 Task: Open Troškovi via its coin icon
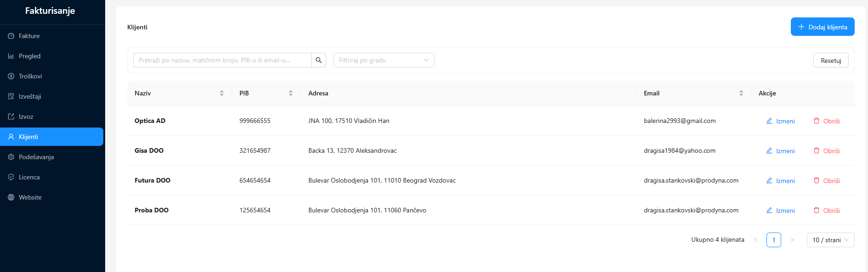pyautogui.click(x=11, y=76)
